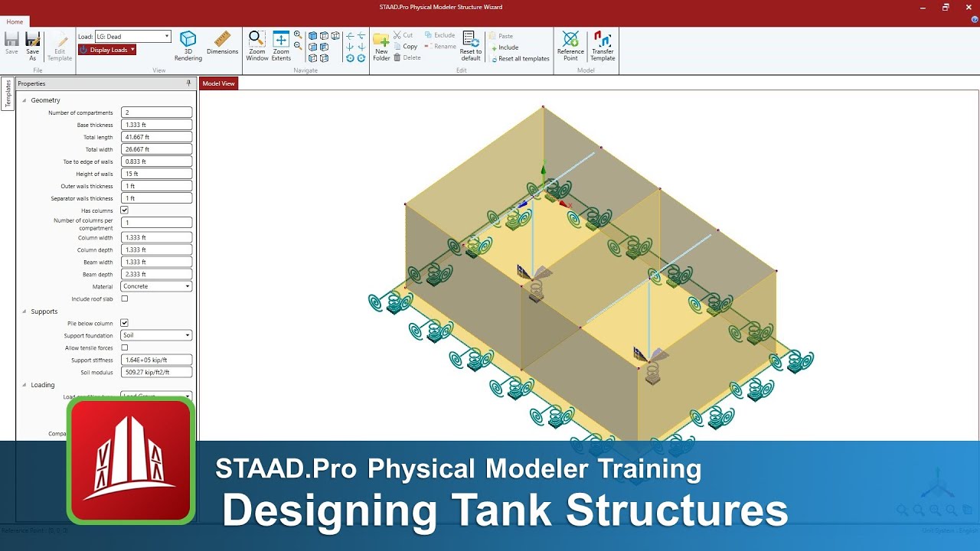Click the Beam width field
Image resolution: width=980 pixels, height=551 pixels.
click(x=156, y=262)
